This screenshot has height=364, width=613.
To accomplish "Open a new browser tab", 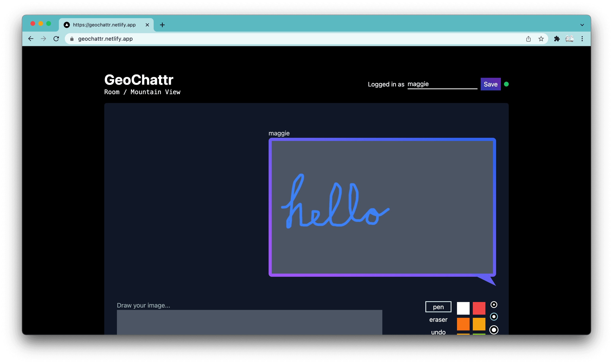I will click(162, 25).
